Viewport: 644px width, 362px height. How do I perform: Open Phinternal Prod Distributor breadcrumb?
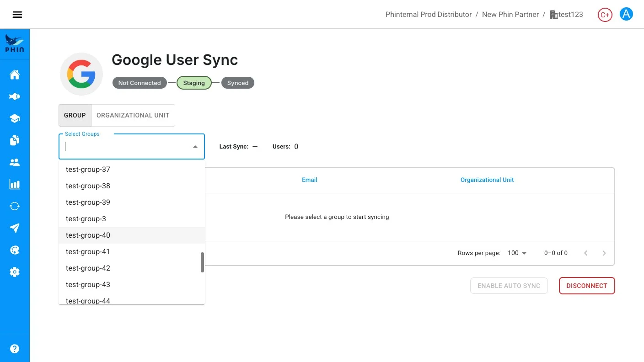click(429, 15)
